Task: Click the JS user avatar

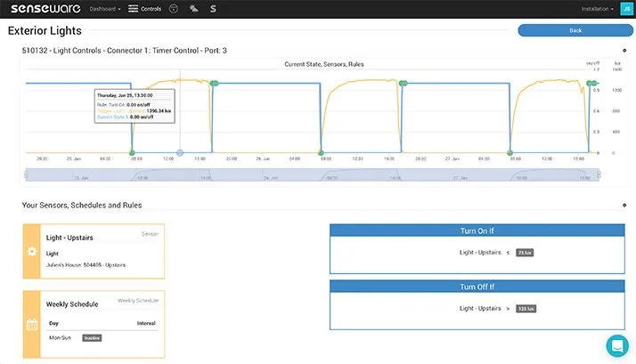Action: (626, 9)
